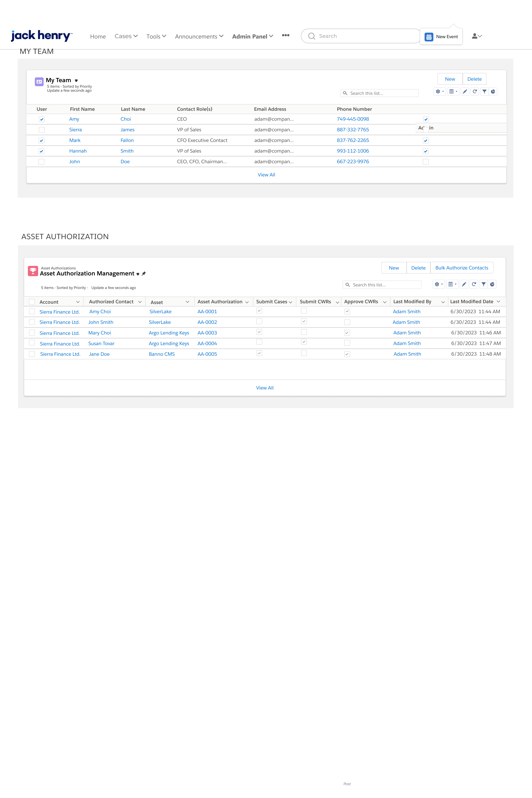Toggle Submit Cases checkbox for AA-0003
532x798 pixels.
(x=259, y=332)
